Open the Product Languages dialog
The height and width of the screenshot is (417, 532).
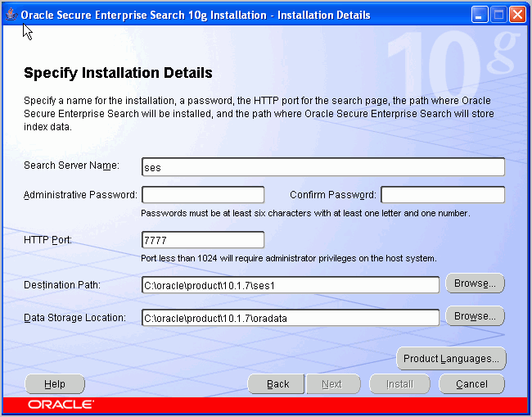[x=451, y=359]
